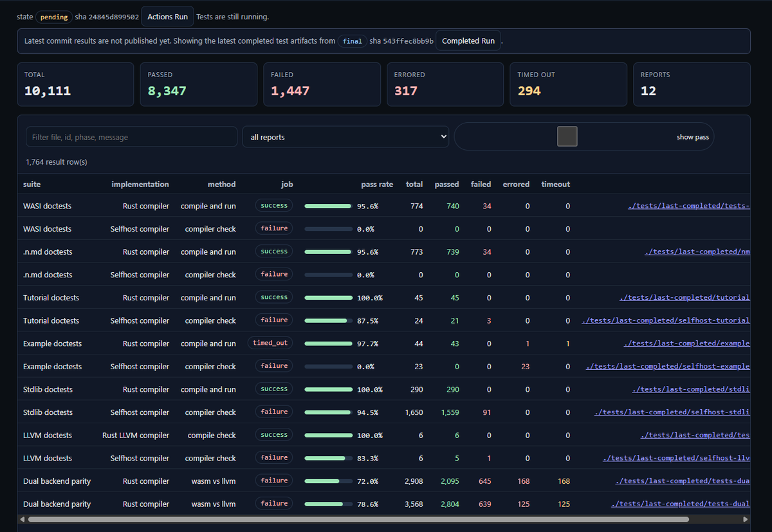Open the Stdlib doctests Selfhost compiler artifact link
This screenshot has height=532, width=772.
tap(672, 412)
